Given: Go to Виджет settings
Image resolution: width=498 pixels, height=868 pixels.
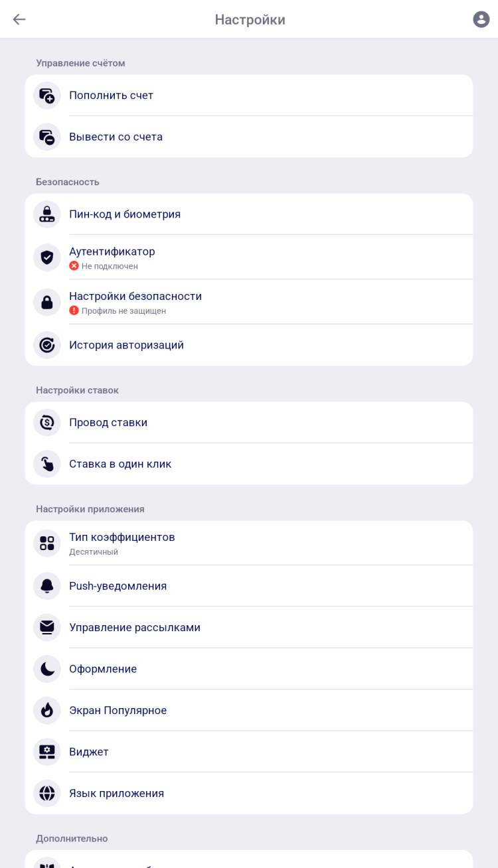Looking at the screenshot, I should [x=89, y=752].
